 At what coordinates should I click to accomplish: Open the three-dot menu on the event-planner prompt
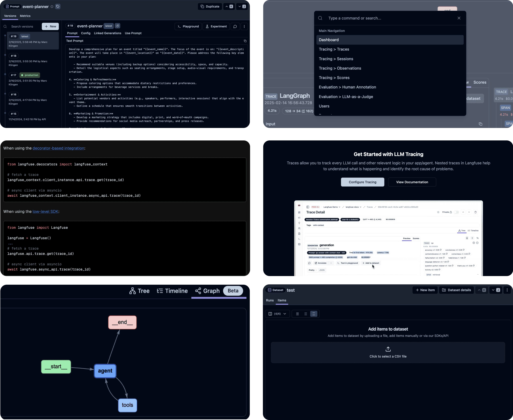[244, 26]
